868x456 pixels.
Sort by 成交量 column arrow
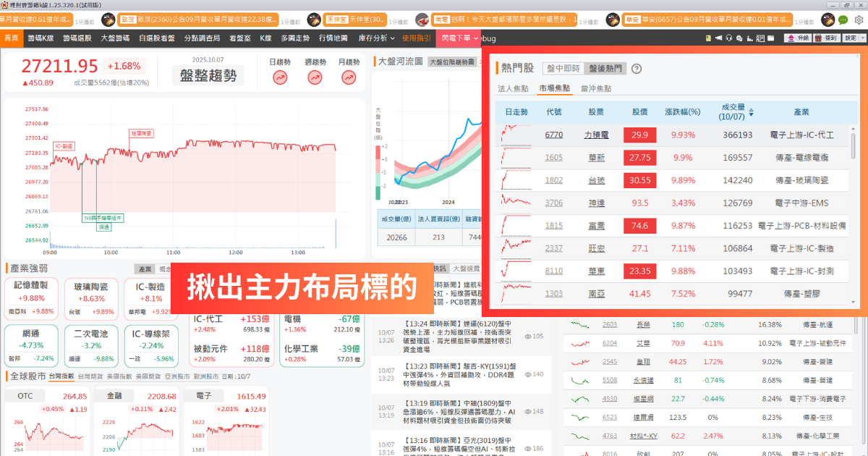[x=751, y=113]
